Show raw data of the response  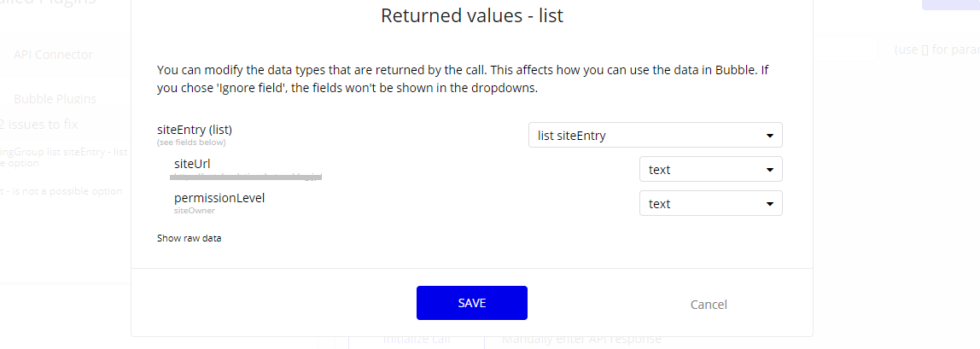pos(189,238)
